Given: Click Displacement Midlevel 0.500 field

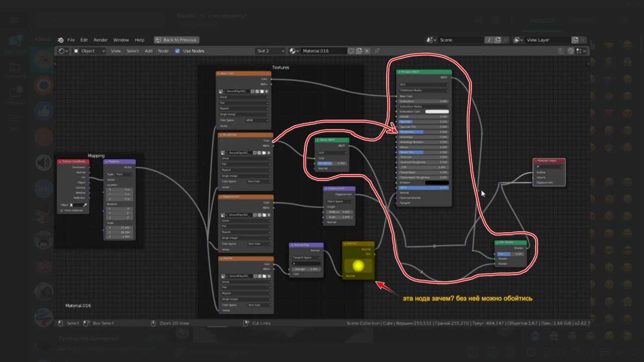Looking at the screenshot, I should (x=339, y=212).
